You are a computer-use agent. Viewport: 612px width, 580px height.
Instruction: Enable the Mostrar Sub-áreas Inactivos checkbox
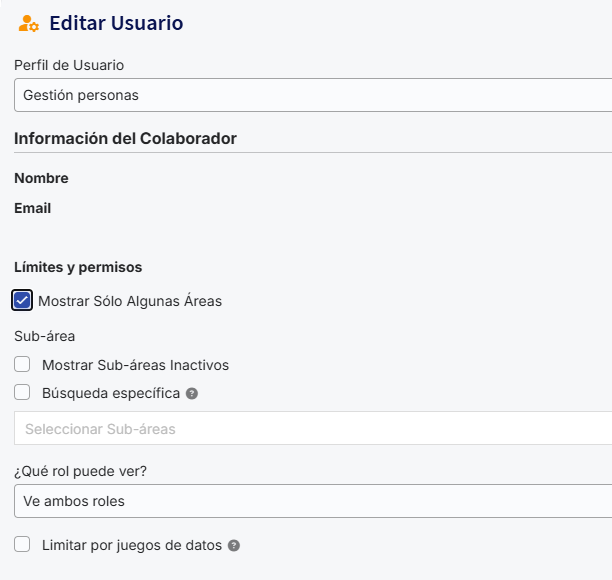click(22, 365)
